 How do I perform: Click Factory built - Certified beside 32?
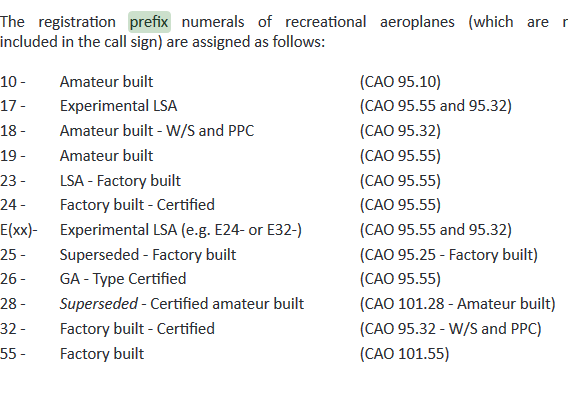137,329
